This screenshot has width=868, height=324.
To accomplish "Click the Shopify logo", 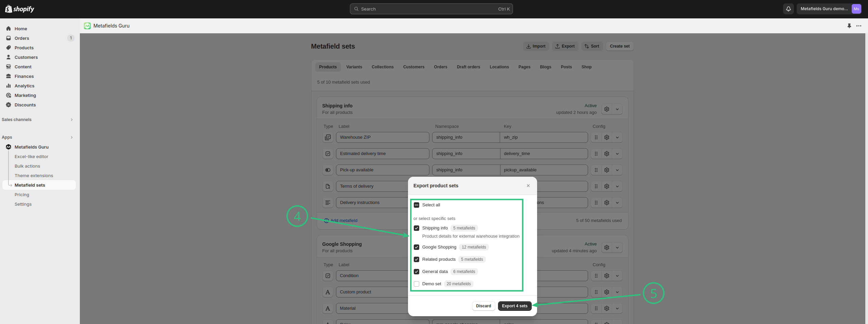I will (x=20, y=9).
